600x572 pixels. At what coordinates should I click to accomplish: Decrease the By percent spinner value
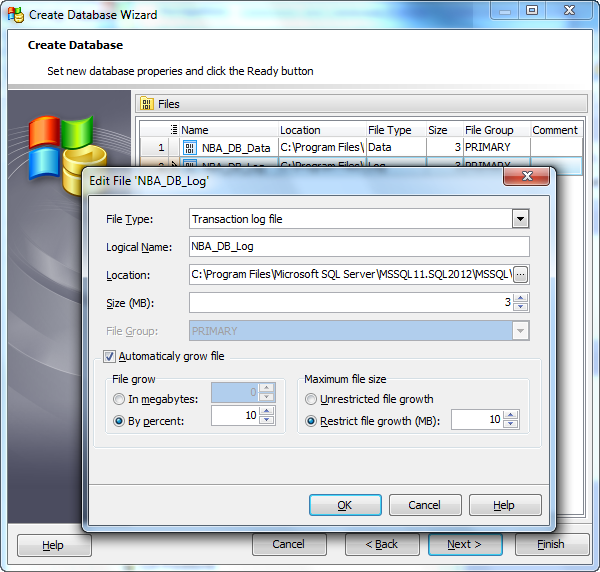click(x=266, y=425)
